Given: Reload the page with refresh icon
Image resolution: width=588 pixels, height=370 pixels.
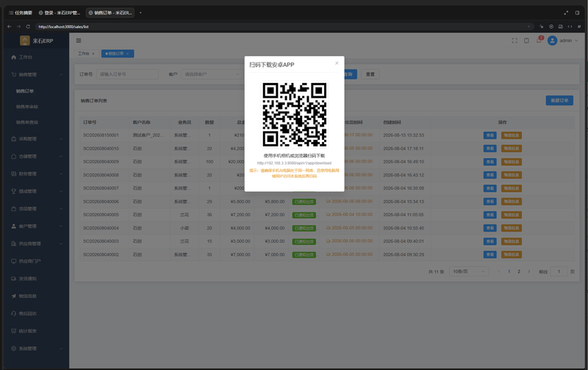Looking at the screenshot, I should click(28, 26).
